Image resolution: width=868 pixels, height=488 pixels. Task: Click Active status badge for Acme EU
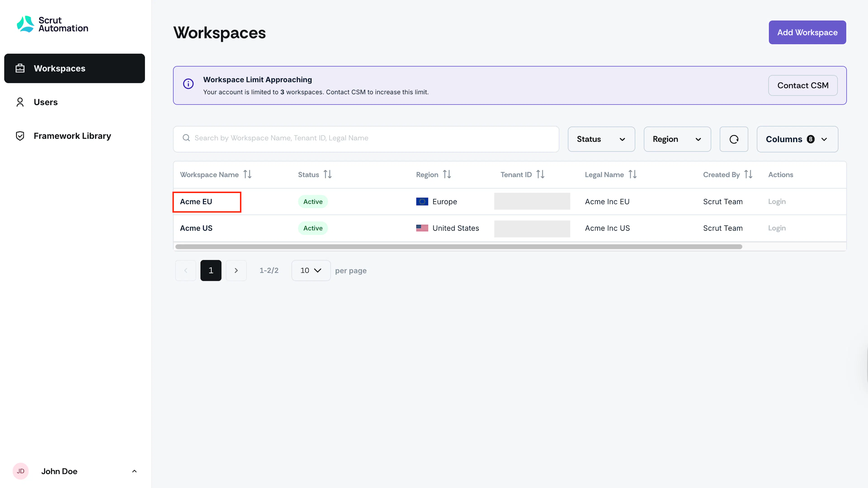coord(313,202)
